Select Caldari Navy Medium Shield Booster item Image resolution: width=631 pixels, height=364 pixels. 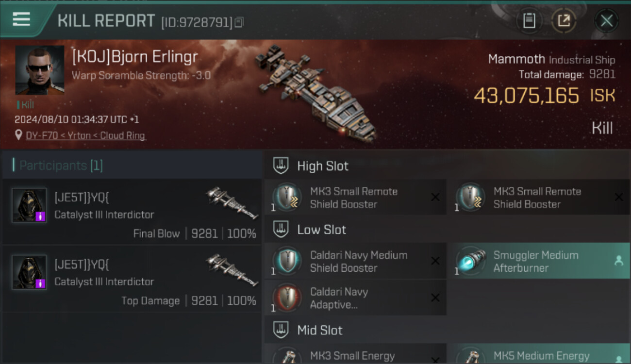pos(355,261)
